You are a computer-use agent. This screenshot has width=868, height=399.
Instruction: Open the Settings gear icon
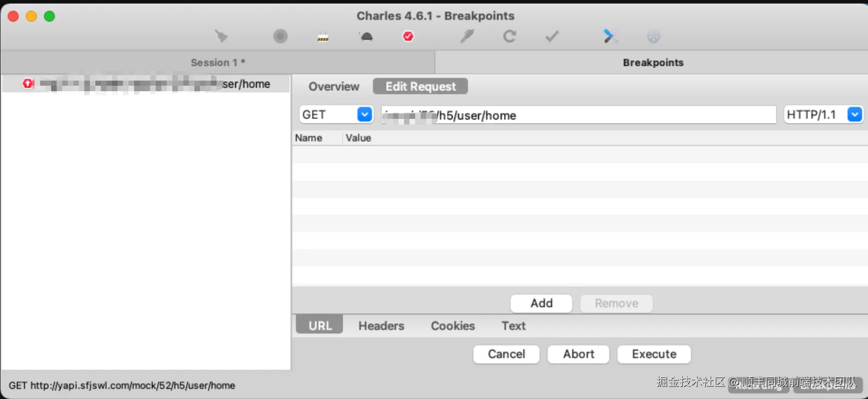(x=654, y=36)
